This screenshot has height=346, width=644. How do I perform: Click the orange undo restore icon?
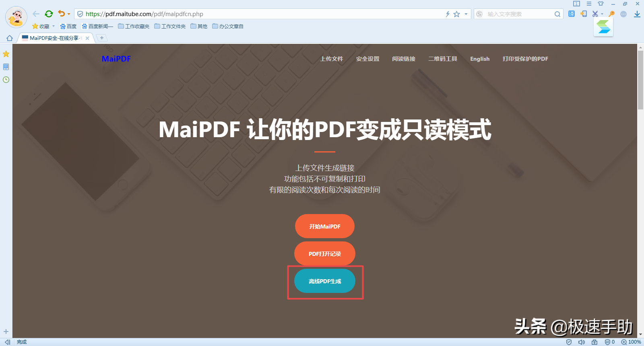click(61, 14)
